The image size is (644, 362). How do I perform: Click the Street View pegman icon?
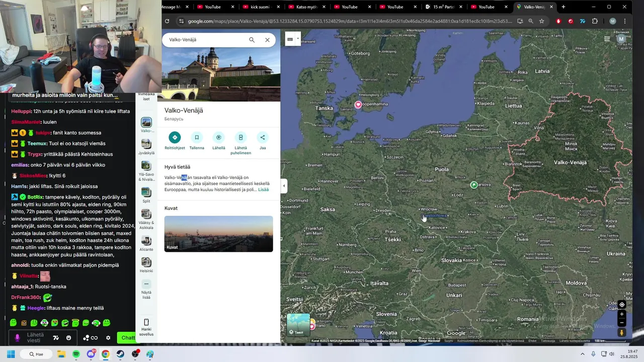tap(622, 332)
